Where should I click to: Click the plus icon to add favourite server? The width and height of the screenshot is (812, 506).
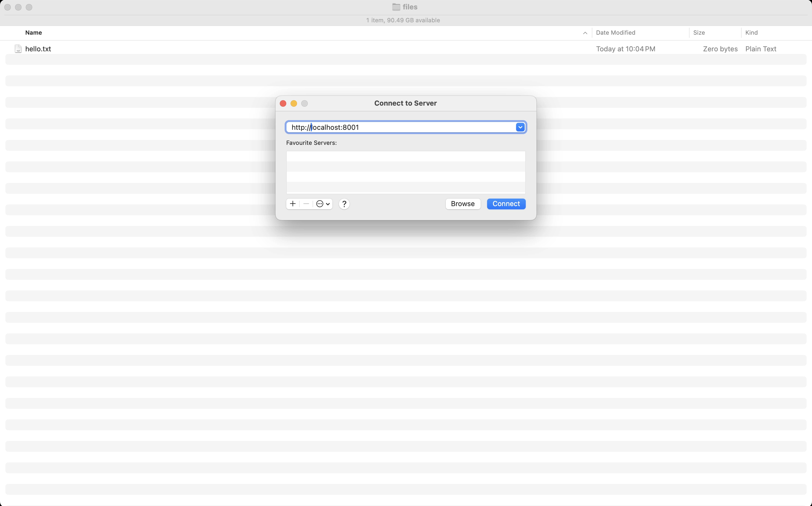pos(293,204)
